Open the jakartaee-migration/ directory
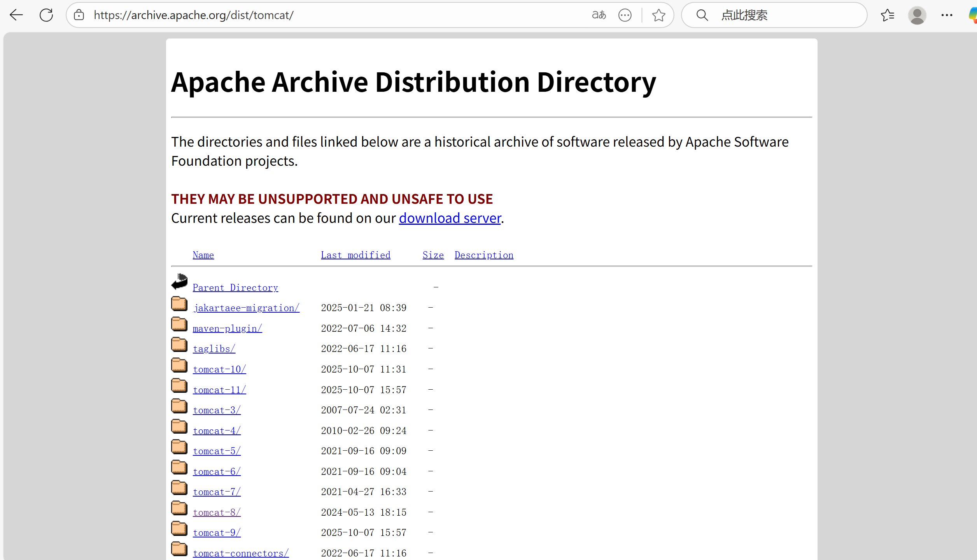 pos(246,308)
